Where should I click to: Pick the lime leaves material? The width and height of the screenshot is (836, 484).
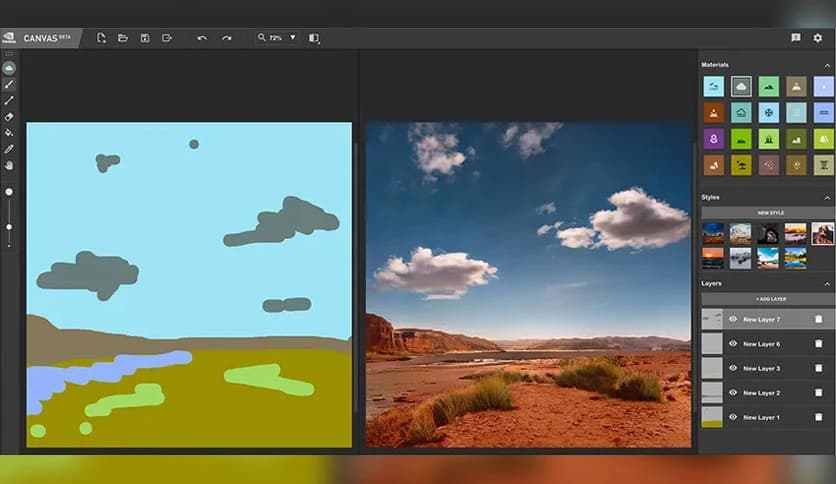tap(824, 139)
